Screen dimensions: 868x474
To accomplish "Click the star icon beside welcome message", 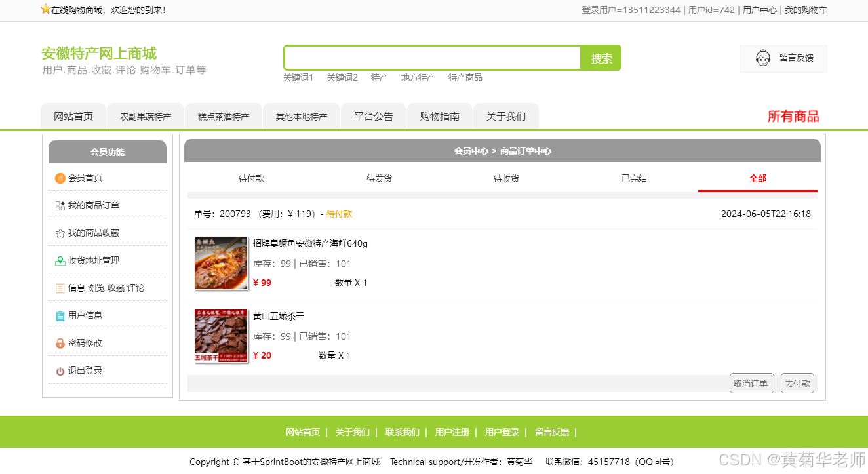I will [x=46, y=9].
